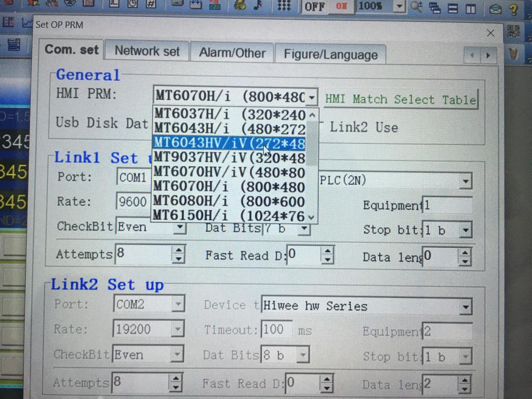Select MT6043H/i (480*272) in list

click(230, 129)
